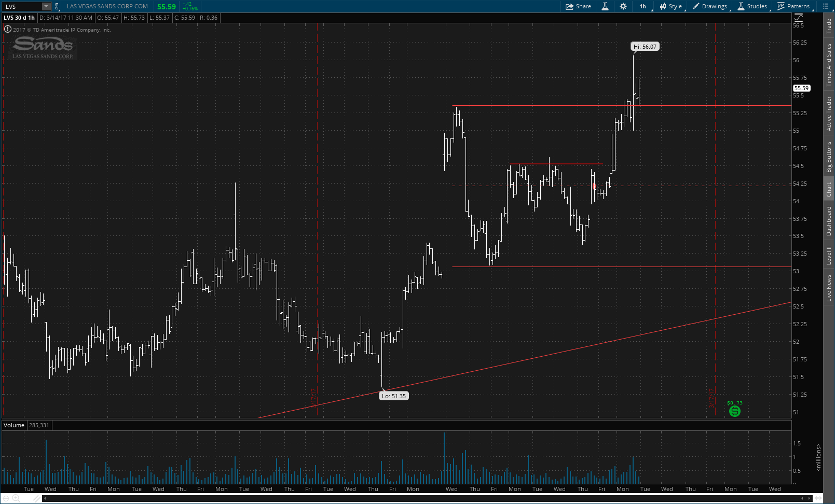The height and width of the screenshot is (504, 835).
Task: Open the LVS symbol dropdown arrow
Action: pos(46,6)
